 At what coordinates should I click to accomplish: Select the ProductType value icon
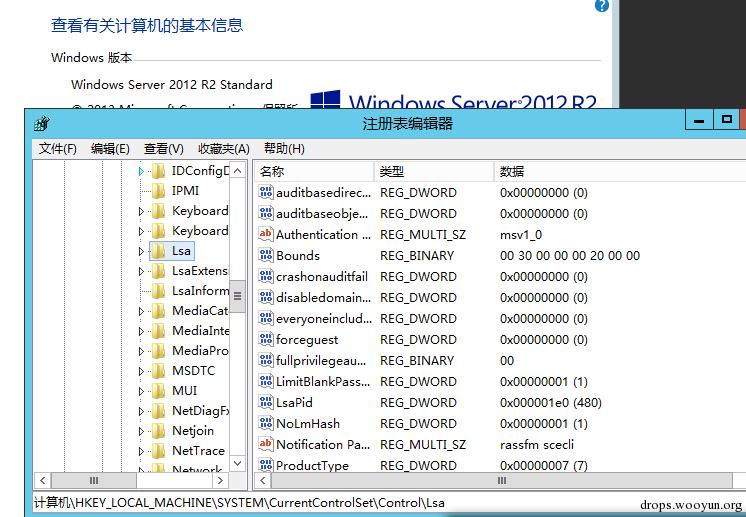point(265,465)
